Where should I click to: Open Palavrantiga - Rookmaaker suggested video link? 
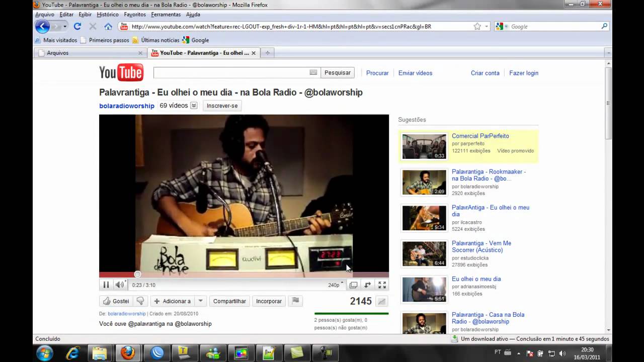[x=489, y=175]
